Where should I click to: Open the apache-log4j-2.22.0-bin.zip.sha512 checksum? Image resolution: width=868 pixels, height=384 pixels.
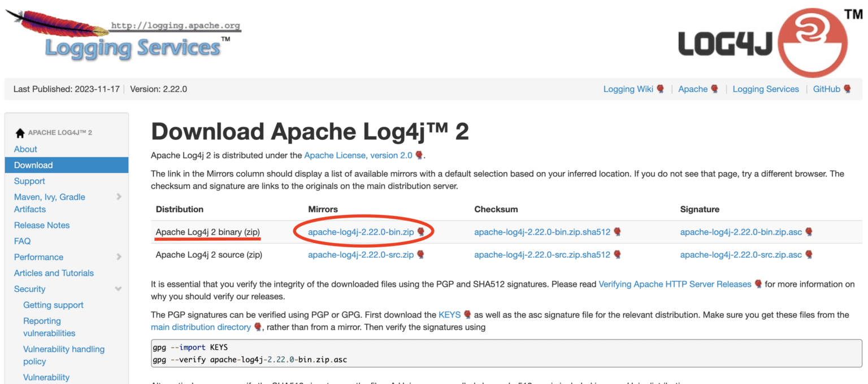click(x=543, y=231)
